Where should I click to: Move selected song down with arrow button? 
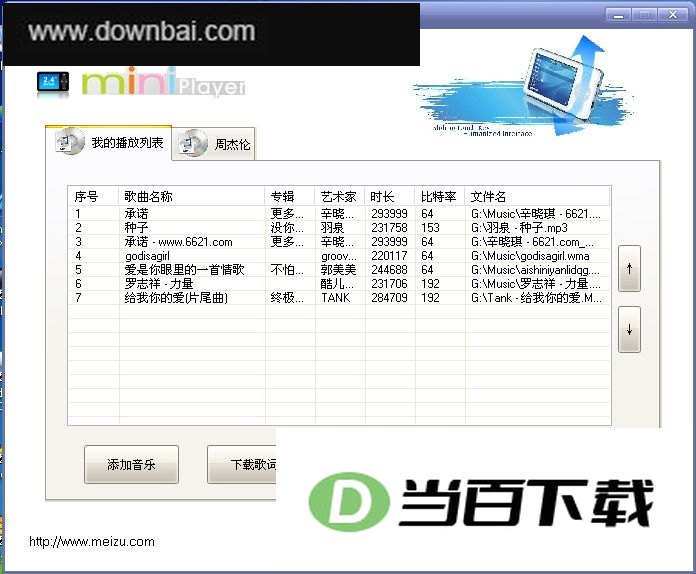[x=629, y=329]
